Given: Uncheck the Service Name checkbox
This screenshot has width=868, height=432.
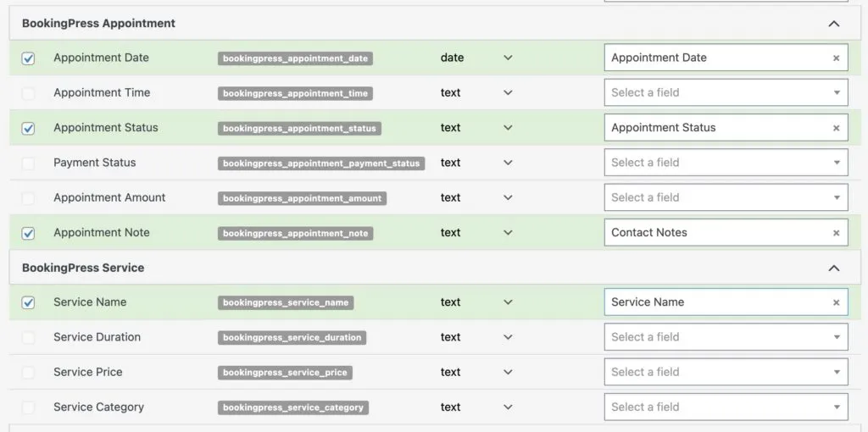Looking at the screenshot, I should pyautogui.click(x=28, y=302).
